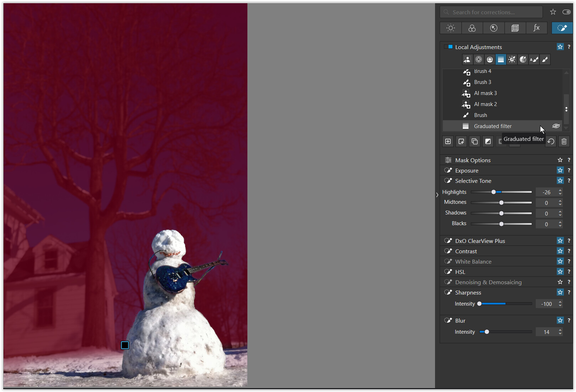Toggle visibility of Graduated filter mask
This screenshot has height=392, width=576.
pos(556,126)
